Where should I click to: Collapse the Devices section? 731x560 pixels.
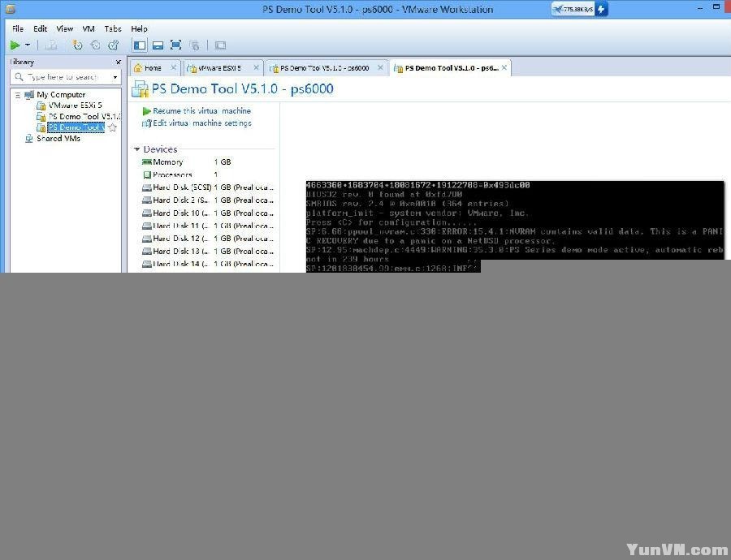tap(137, 149)
